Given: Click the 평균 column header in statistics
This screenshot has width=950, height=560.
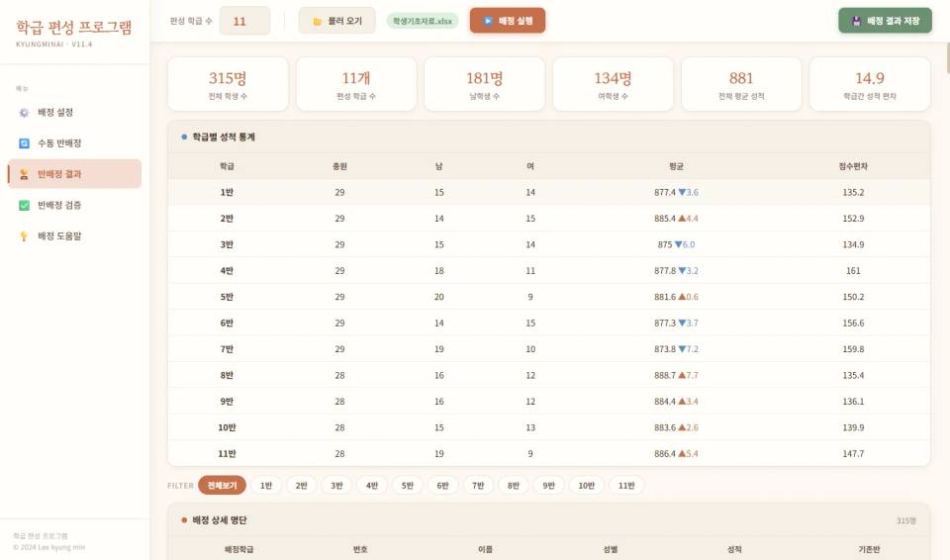Looking at the screenshot, I should click(x=676, y=166).
